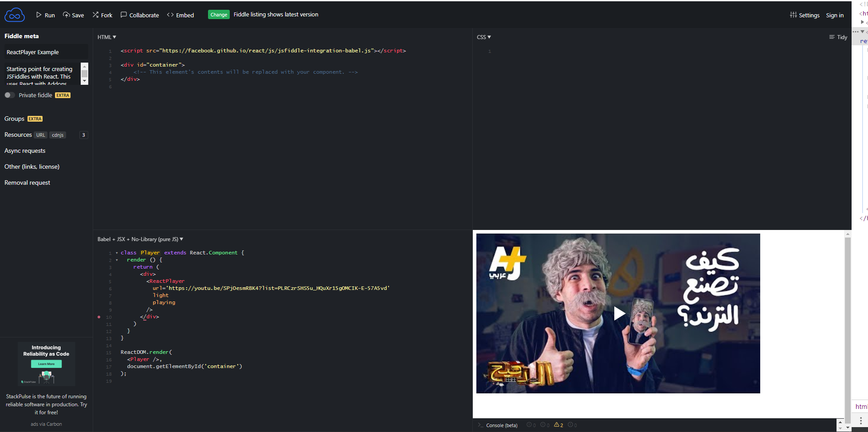Open the HTML panel dropdown
This screenshot has height=432, width=868.
tap(106, 37)
